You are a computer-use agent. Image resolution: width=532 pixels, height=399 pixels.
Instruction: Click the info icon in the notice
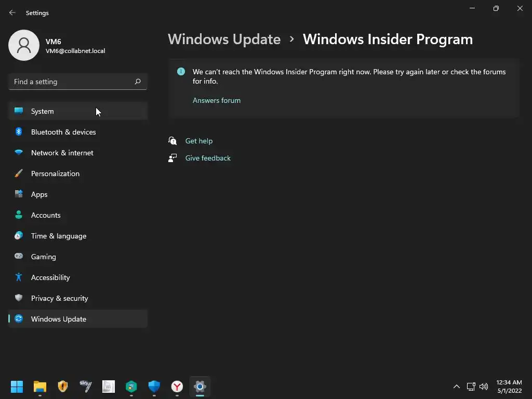click(x=181, y=72)
